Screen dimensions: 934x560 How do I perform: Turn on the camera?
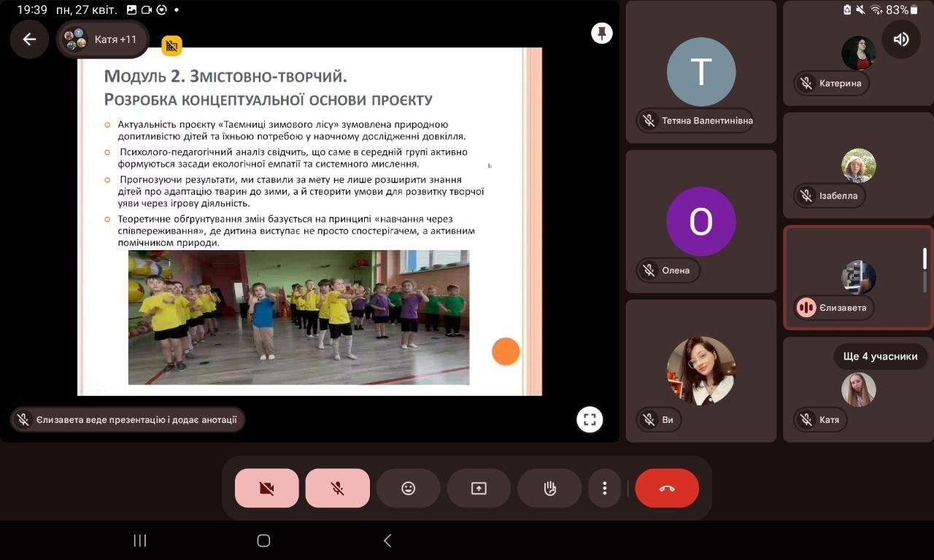(266, 489)
